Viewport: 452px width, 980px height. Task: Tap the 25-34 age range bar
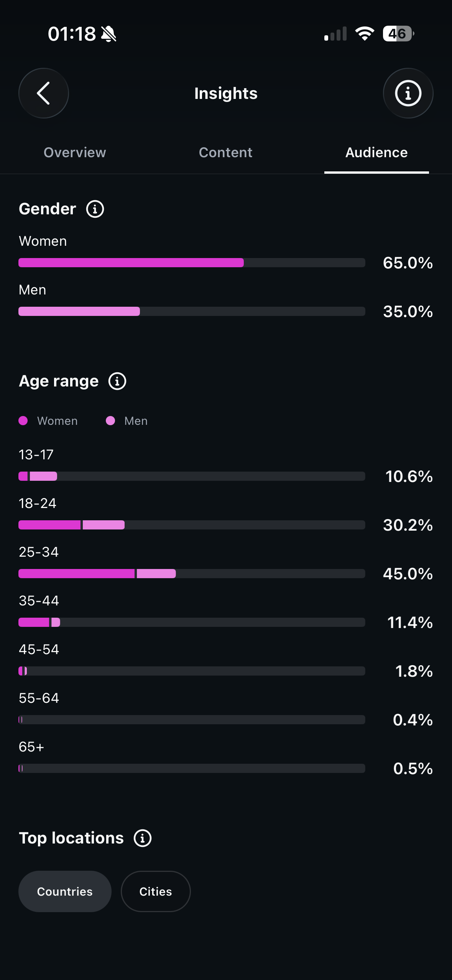192,574
